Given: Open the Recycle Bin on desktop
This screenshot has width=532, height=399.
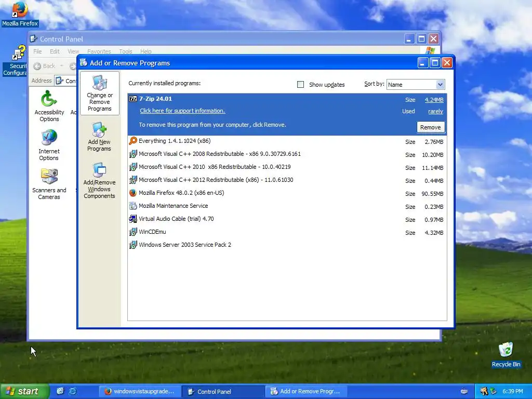Looking at the screenshot, I should [x=506, y=355].
